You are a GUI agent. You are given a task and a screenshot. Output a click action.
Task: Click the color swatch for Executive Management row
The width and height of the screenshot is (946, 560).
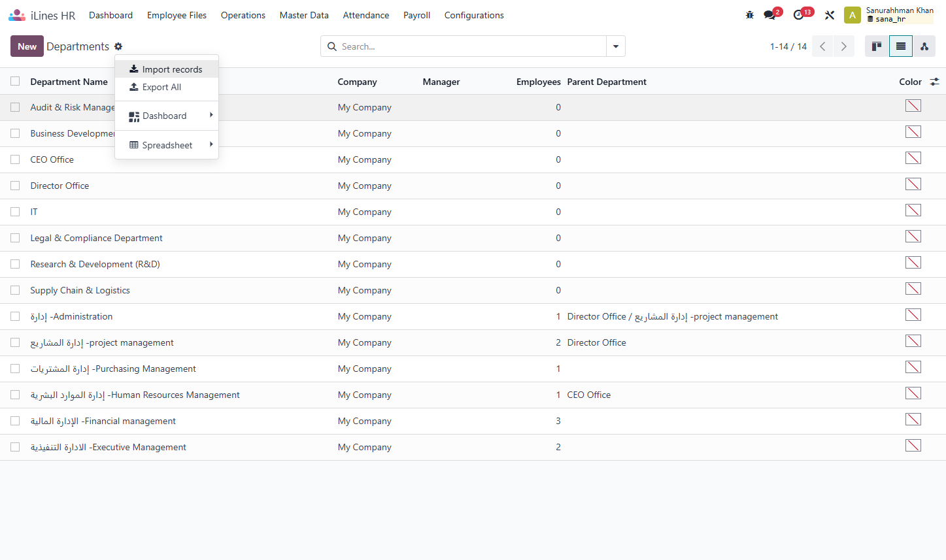click(913, 446)
